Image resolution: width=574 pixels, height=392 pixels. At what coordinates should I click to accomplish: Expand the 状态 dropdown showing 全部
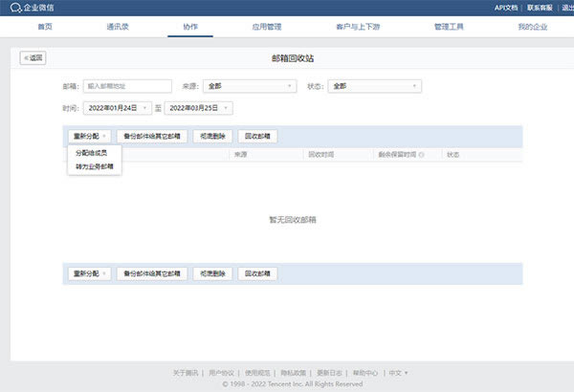coord(374,86)
